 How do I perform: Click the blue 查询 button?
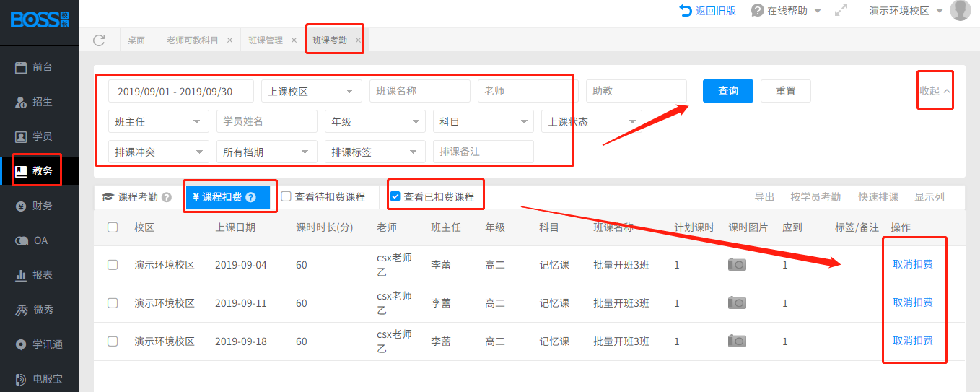click(x=727, y=91)
